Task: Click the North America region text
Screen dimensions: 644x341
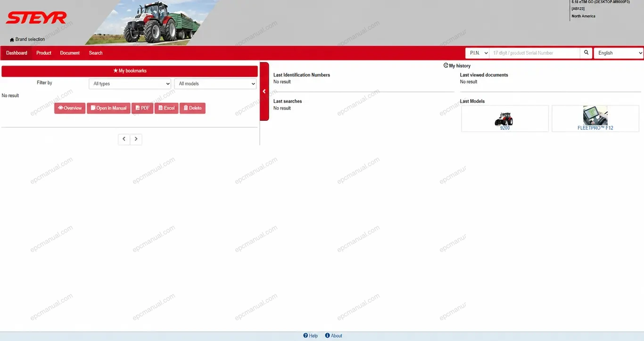Action: (x=584, y=16)
